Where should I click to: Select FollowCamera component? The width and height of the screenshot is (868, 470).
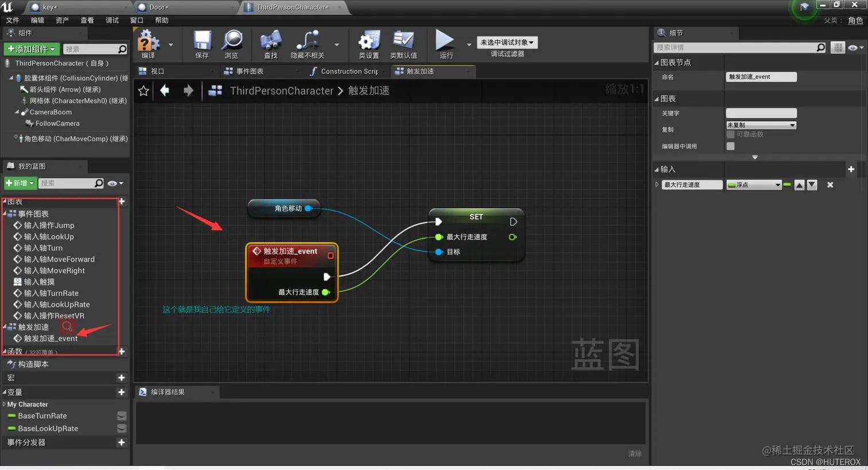click(57, 124)
